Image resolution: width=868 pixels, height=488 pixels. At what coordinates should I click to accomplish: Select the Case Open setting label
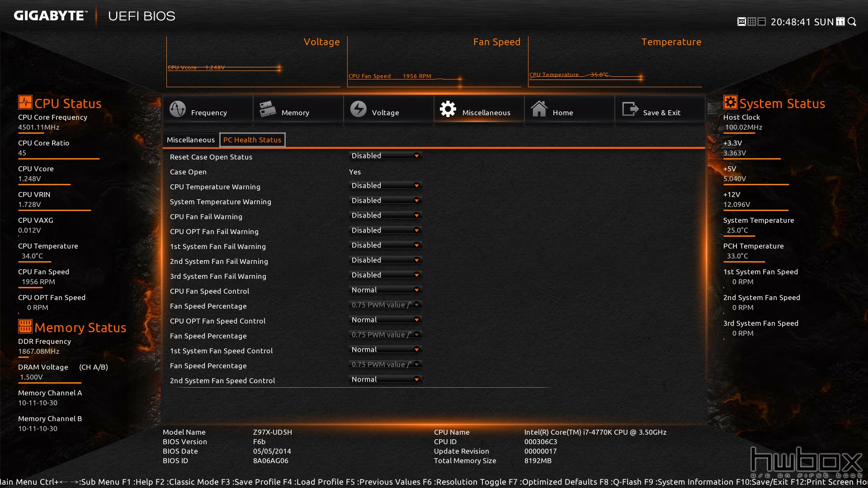[188, 172]
